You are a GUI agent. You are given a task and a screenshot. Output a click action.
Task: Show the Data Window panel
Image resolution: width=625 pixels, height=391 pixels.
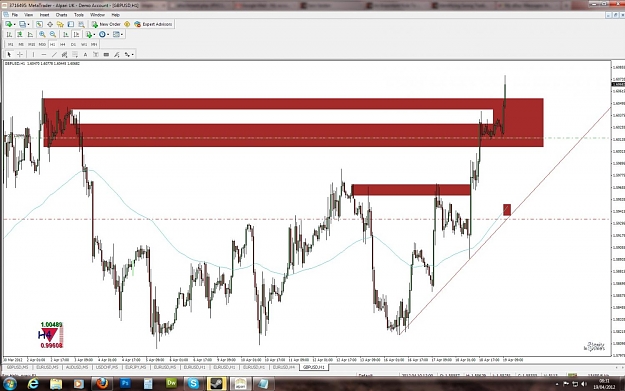click(x=50, y=24)
